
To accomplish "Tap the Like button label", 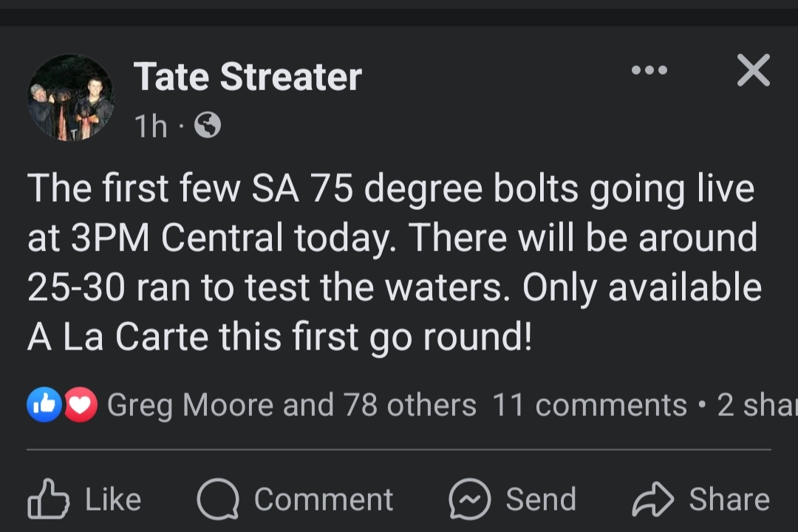I will (x=113, y=499).
